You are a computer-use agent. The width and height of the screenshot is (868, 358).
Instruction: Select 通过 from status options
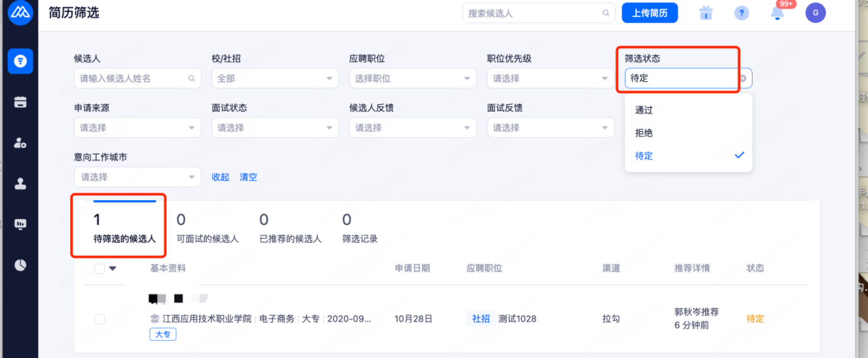click(644, 110)
